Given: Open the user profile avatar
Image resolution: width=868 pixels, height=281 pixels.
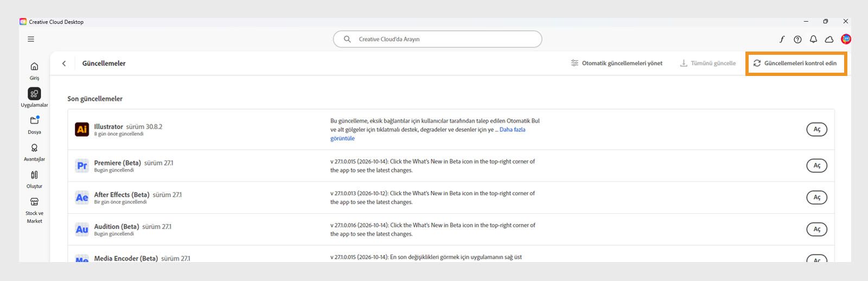Looking at the screenshot, I should [x=846, y=39].
